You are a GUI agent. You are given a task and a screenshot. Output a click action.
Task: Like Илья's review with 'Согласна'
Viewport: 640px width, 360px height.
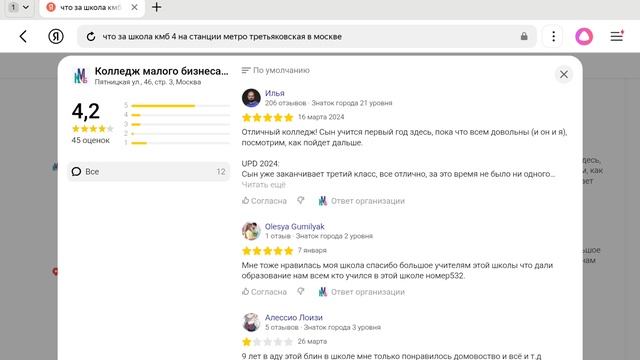264,200
